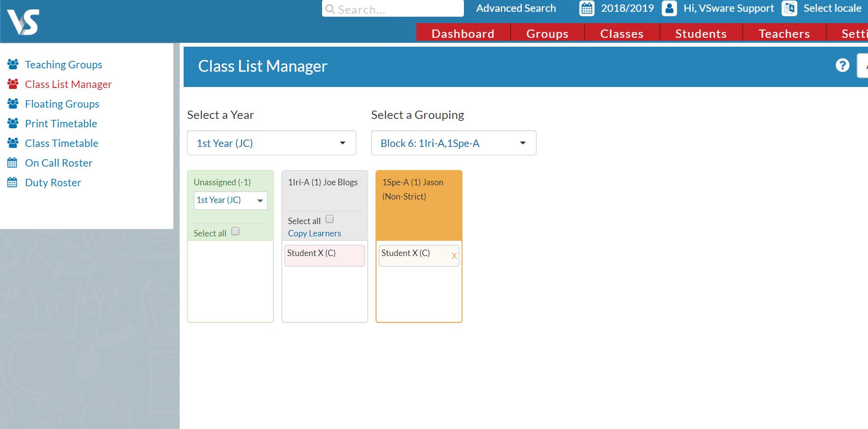This screenshot has height=429, width=868.
Task: Click the Duty Roster calendar icon
Action: [x=12, y=182]
